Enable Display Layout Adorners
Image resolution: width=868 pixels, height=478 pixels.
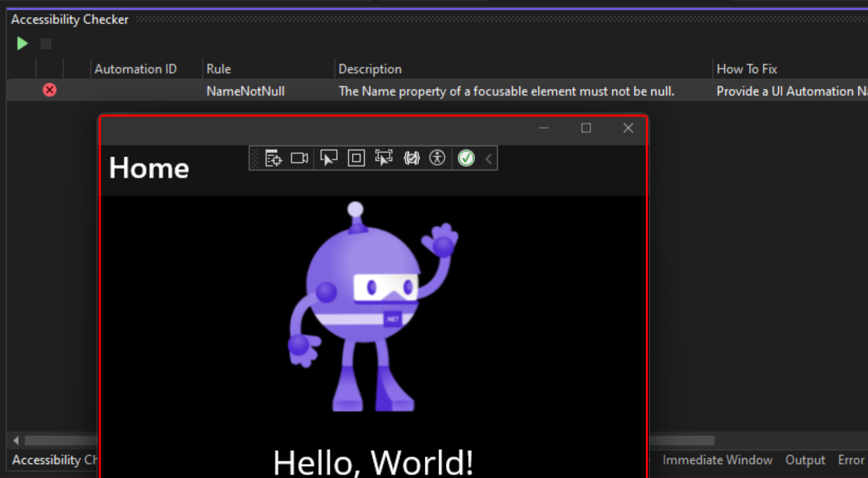356,158
